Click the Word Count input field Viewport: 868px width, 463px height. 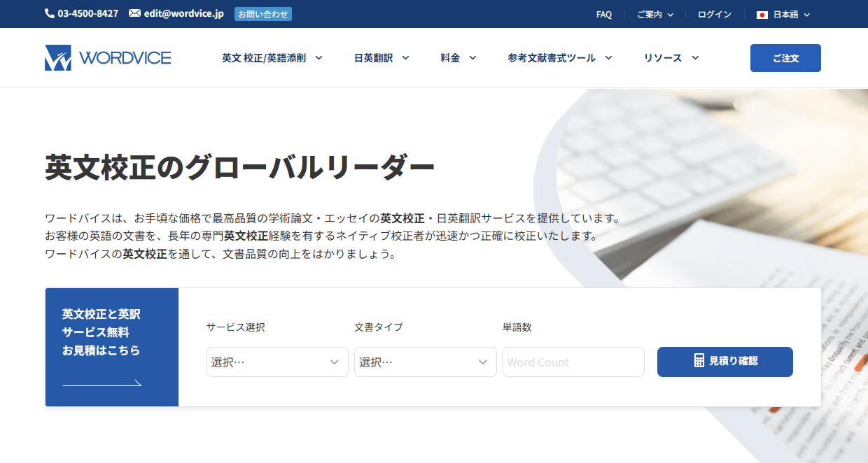tap(573, 362)
